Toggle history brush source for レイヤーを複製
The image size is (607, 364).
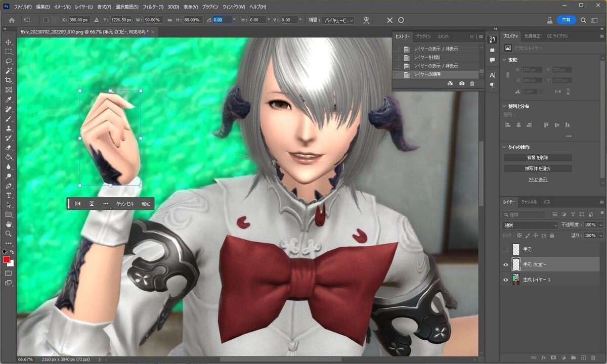pyautogui.click(x=397, y=58)
